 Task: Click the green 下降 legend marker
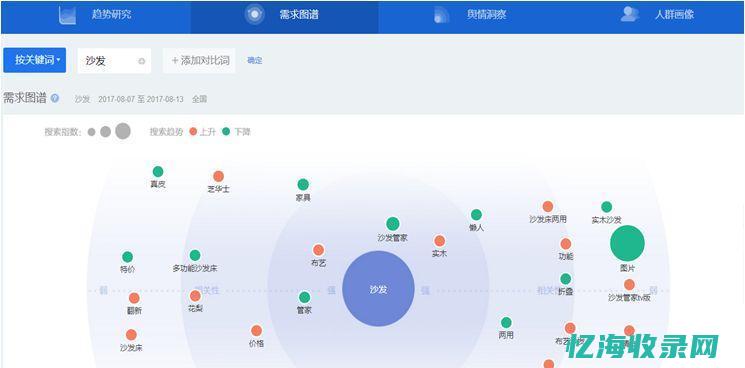pyautogui.click(x=226, y=132)
